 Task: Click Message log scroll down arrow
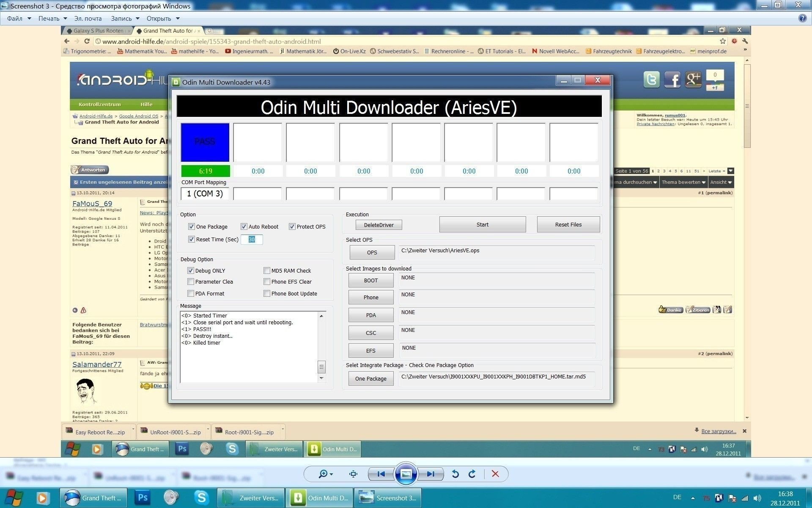coord(321,378)
